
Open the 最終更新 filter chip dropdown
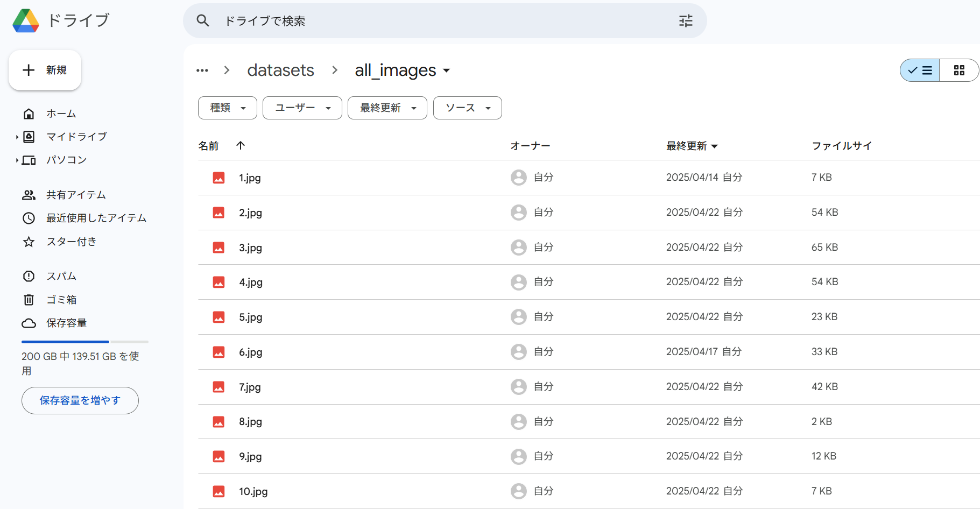coord(387,108)
